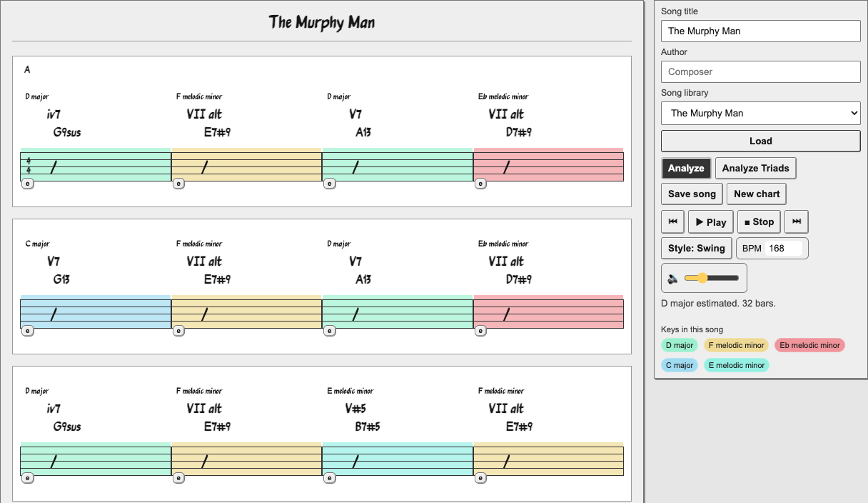The width and height of the screenshot is (868, 503).
Task: Click the edit icon under third-row last E7#9 bar
Action: [x=480, y=478]
